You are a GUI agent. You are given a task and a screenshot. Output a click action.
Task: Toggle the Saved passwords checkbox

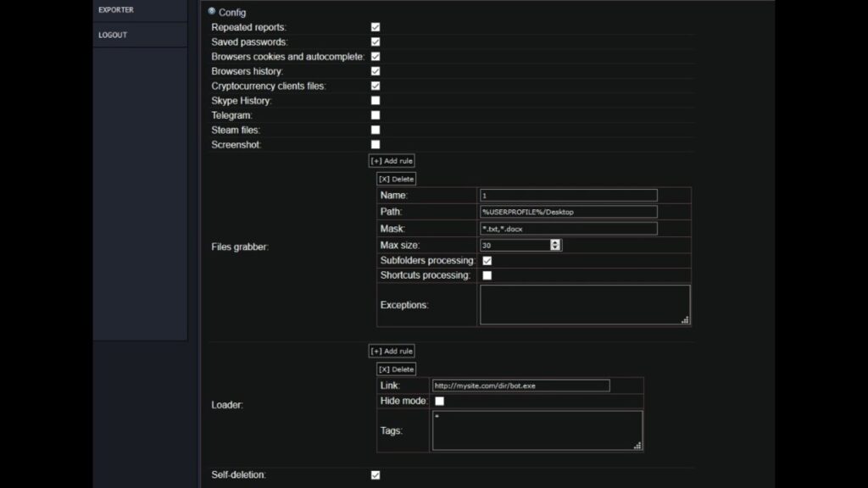pyautogui.click(x=376, y=42)
